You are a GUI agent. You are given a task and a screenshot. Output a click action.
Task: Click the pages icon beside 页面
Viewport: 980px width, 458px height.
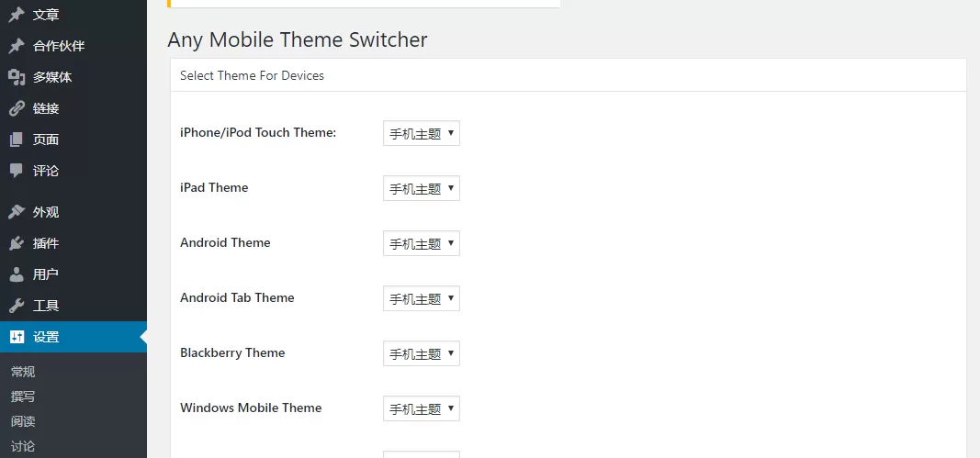click(x=17, y=140)
